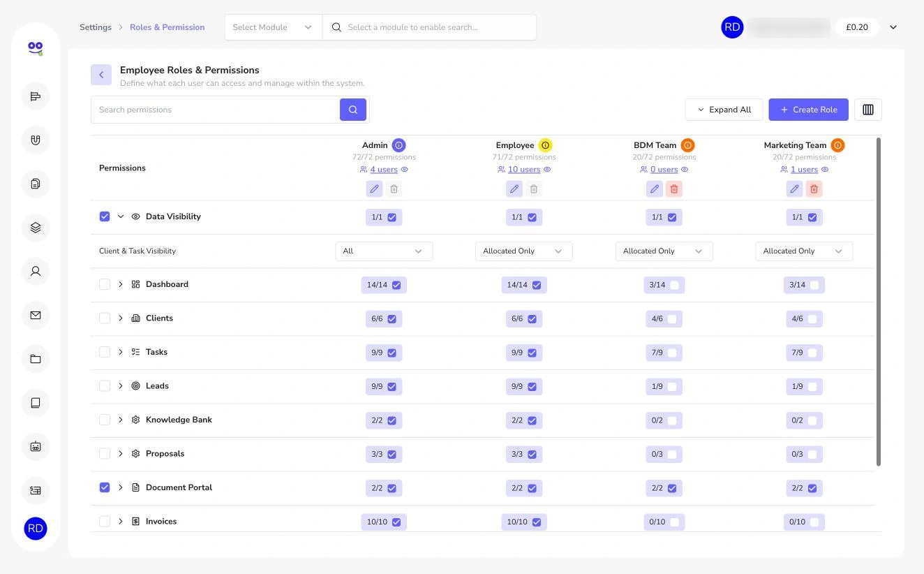The image size is (924, 574).
Task: Open the account menu chevron beside £0.20
Action: 893,27
